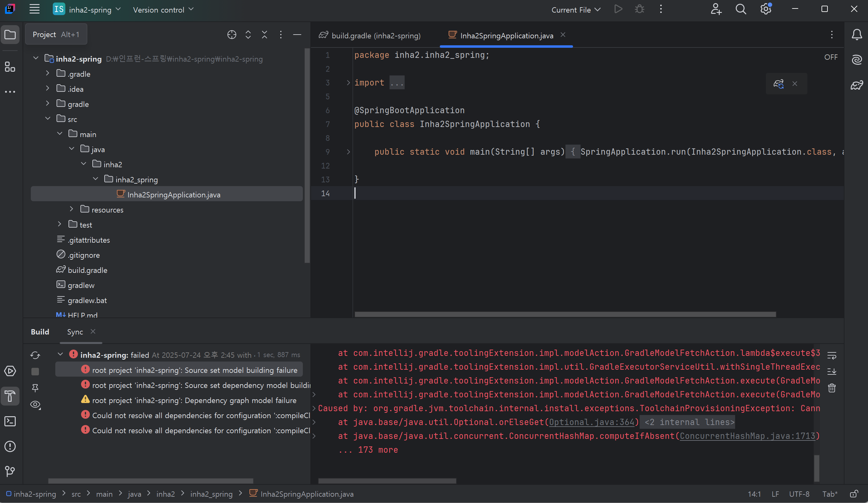The image size is (868, 503).
Task: Collapse all items in Project tree
Action: [265, 35]
